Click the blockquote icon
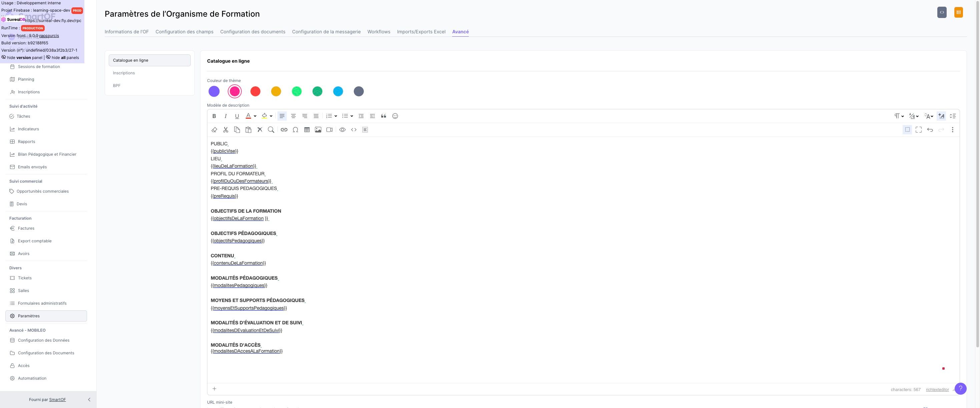Screen dimensions: 980x408 383,116
